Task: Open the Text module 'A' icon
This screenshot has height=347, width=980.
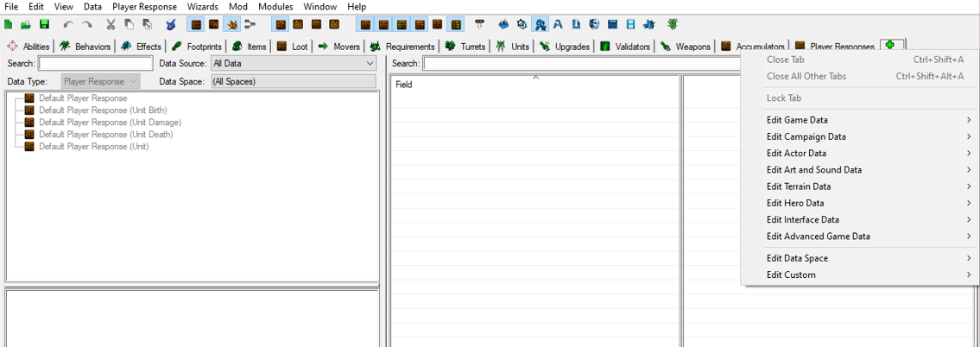Action: click(x=558, y=25)
